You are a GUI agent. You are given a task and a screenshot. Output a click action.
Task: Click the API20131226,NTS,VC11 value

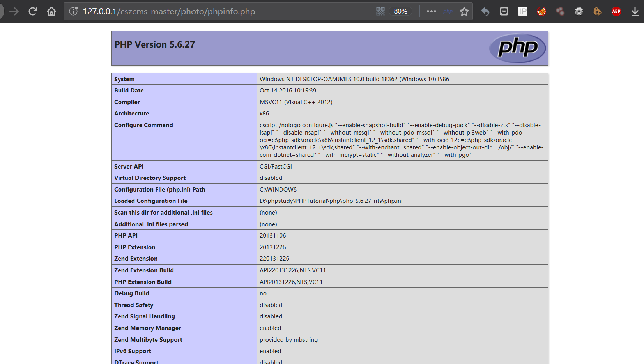[291, 282]
